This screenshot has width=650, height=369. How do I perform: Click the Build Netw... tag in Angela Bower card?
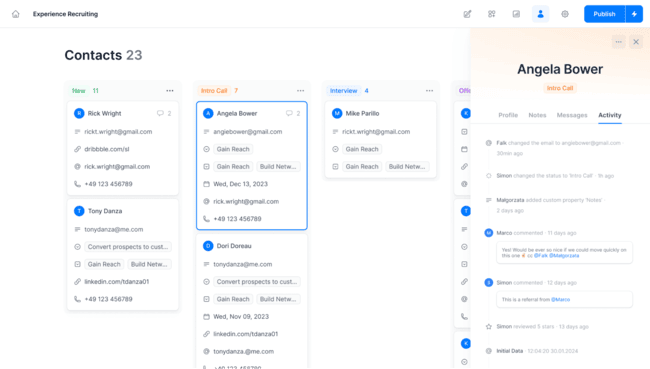278,167
